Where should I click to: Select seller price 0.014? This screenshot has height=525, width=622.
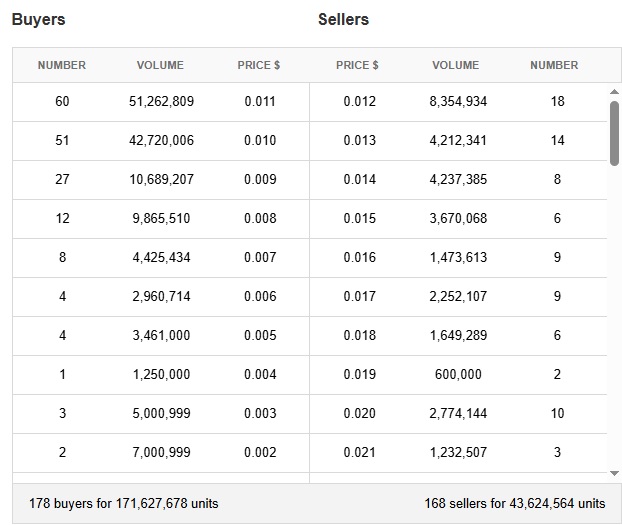(x=359, y=179)
